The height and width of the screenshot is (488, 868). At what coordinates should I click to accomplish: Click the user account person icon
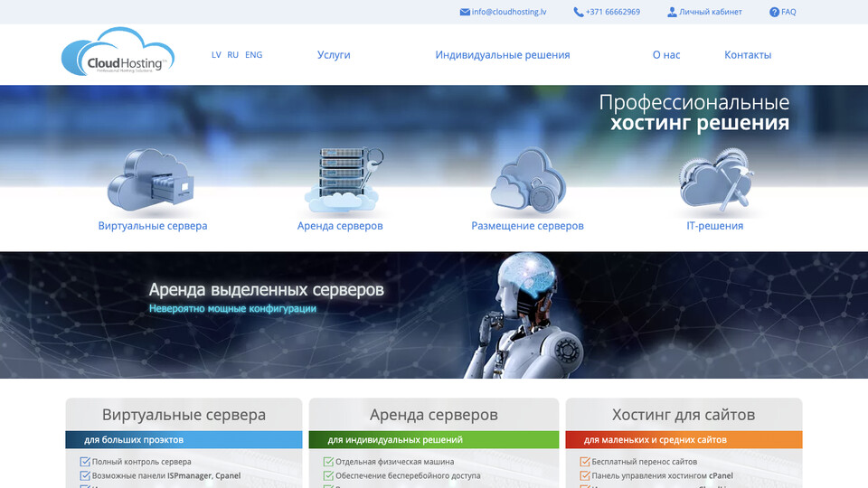pos(672,12)
